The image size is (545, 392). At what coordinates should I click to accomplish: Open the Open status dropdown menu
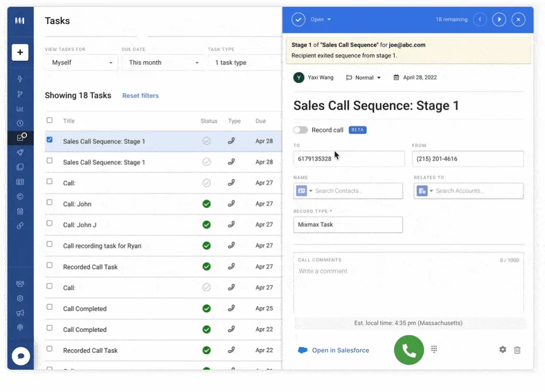(x=321, y=19)
